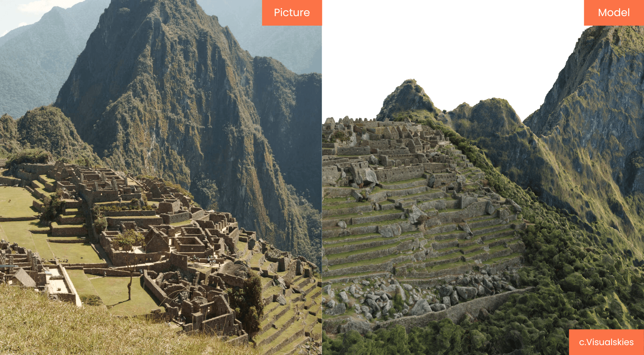Click the green farming terraces in the model
This screenshot has width=644, height=355.
[x=421, y=230]
